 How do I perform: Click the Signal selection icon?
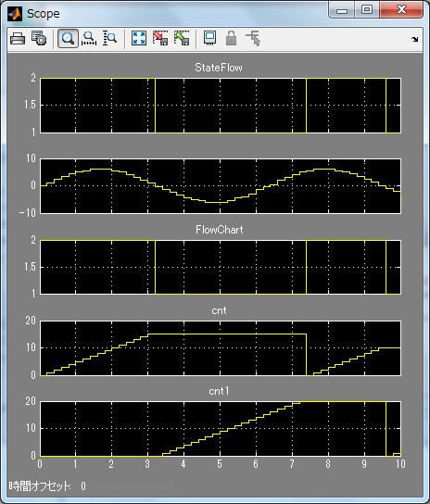click(253, 39)
